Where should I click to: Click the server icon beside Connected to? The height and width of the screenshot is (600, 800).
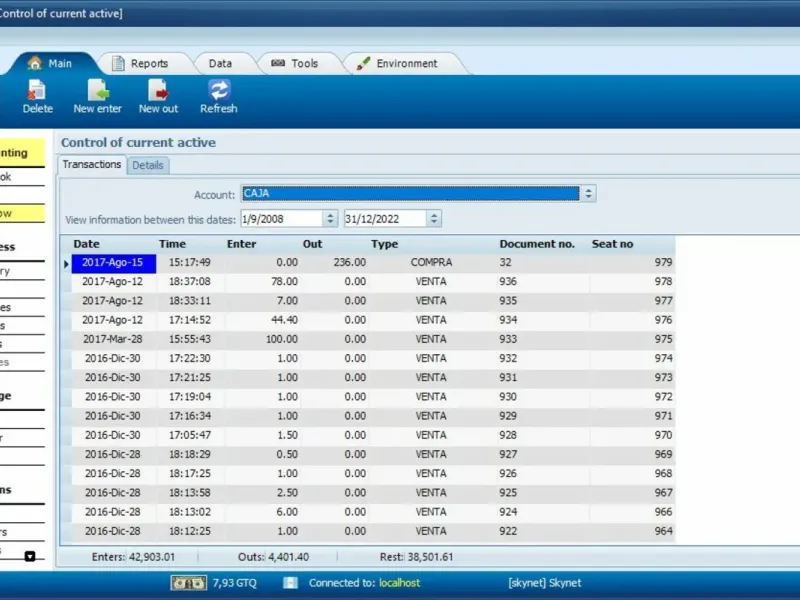point(290,583)
